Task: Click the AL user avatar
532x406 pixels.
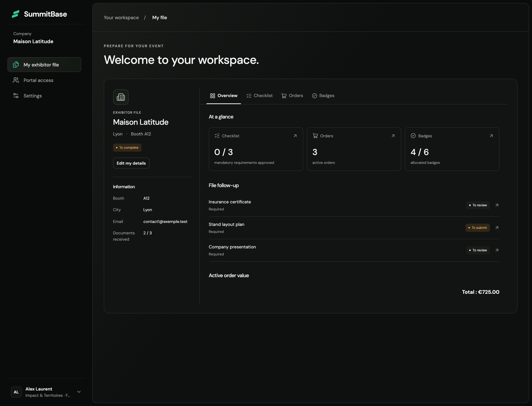Action: pos(16,392)
